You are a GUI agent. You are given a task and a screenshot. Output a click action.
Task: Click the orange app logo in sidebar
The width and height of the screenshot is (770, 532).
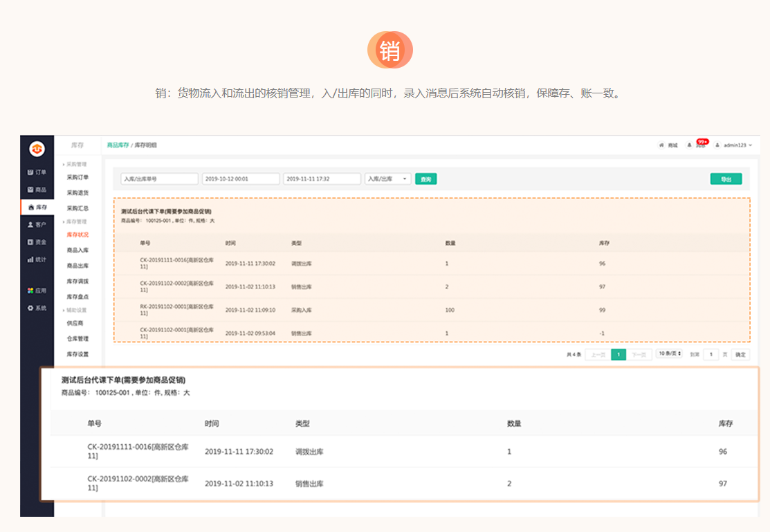[x=37, y=149]
